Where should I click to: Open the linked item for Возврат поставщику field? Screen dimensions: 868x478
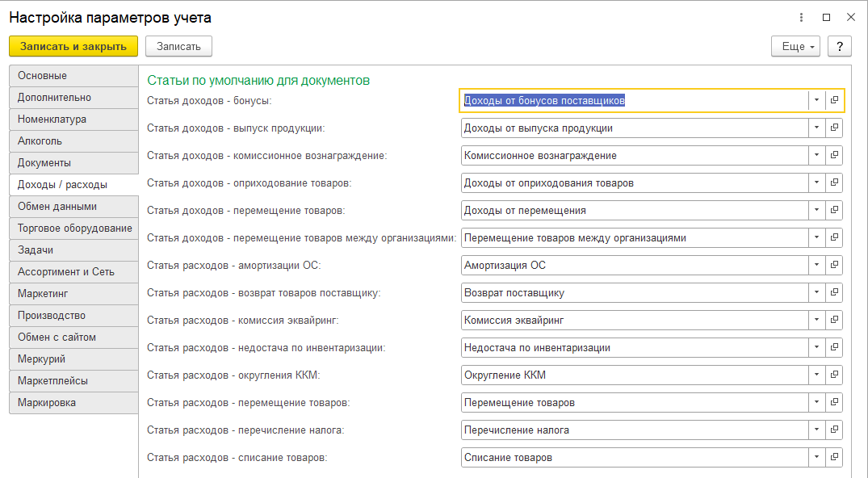tap(834, 292)
